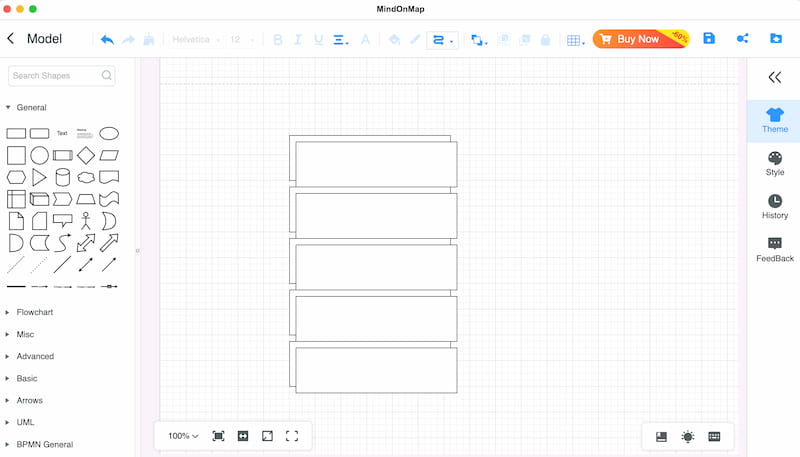Click the undo arrow icon

tap(107, 39)
